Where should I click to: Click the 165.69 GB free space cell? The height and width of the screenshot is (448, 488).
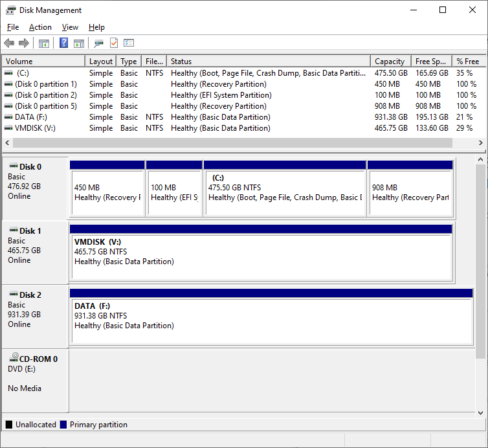432,73
